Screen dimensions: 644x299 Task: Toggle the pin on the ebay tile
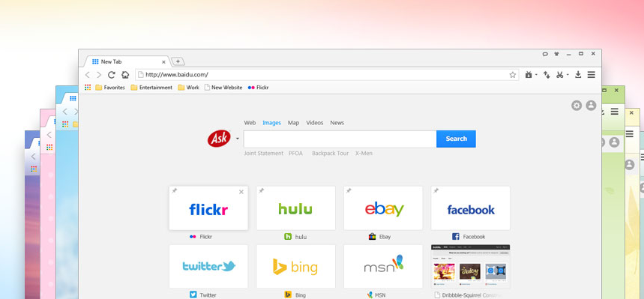pyautogui.click(x=349, y=190)
